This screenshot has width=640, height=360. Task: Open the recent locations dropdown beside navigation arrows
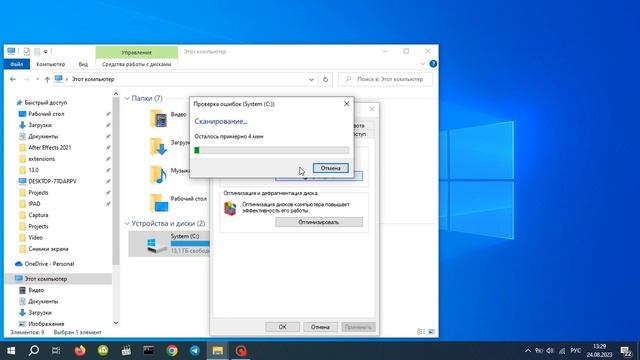point(38,79)
